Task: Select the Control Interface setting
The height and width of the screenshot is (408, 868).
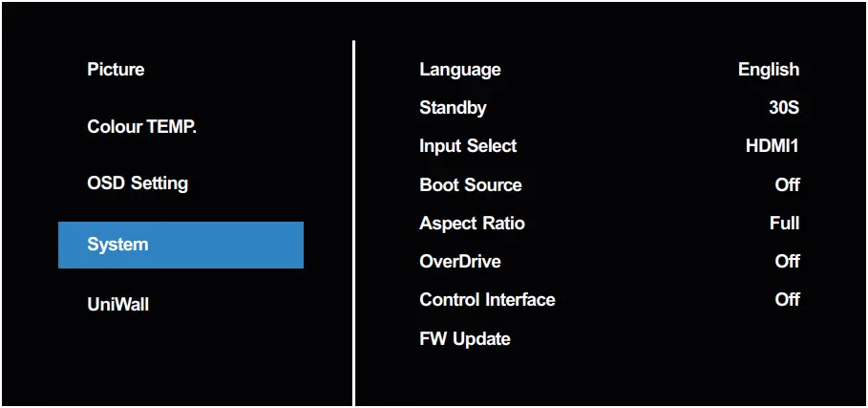Action: 487,300
